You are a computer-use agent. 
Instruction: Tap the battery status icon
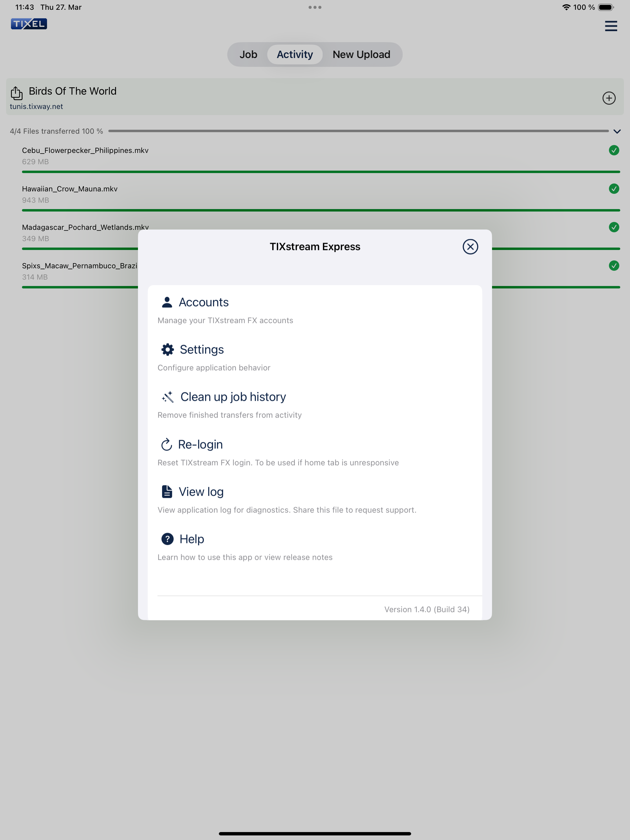pos(606,7)
